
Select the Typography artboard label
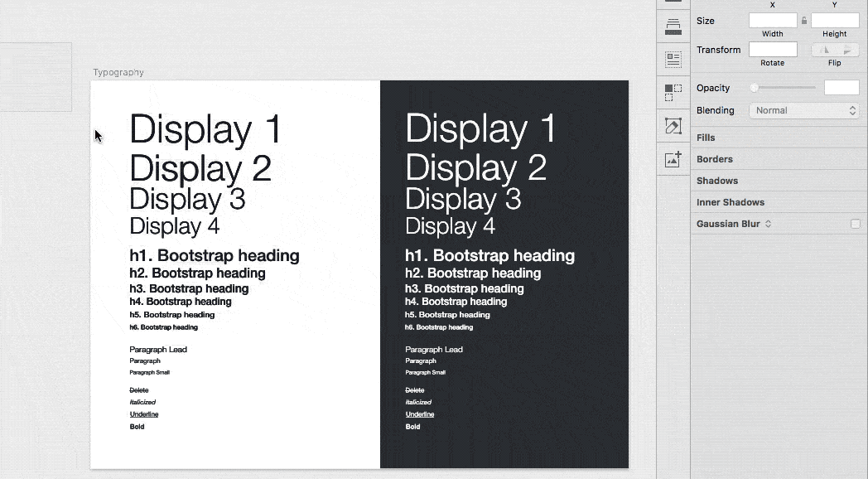pyautogui.click(x=118, y=73)
